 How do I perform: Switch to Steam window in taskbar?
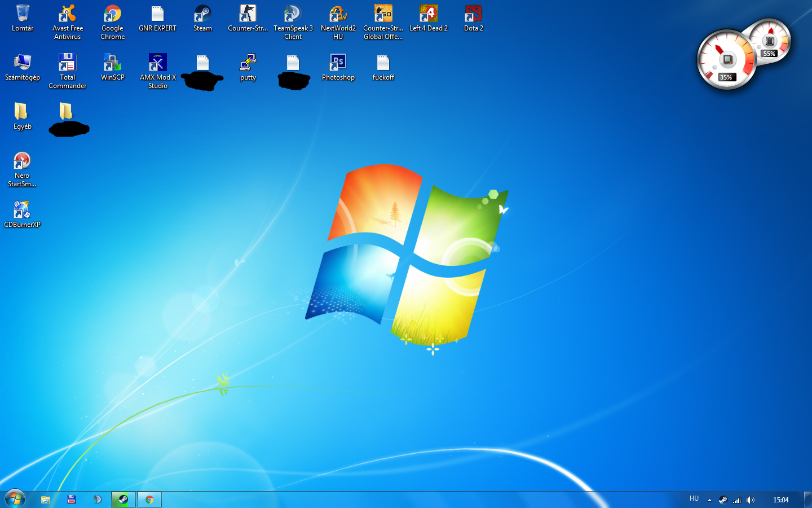(x=123, y=500)
